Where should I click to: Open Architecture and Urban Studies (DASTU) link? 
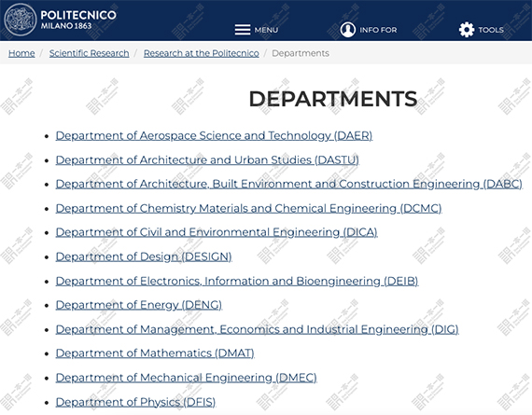207,160
